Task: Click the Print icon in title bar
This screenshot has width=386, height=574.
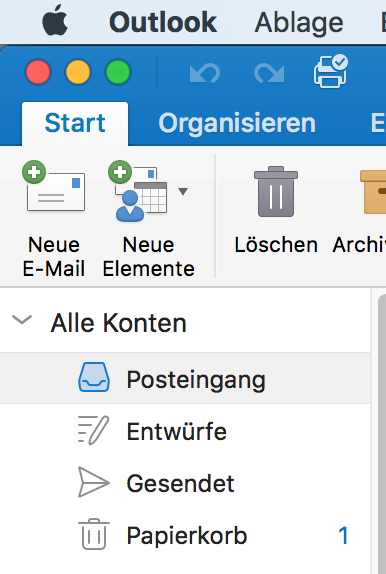Action: pyautogui.click(x=331, y=71)
